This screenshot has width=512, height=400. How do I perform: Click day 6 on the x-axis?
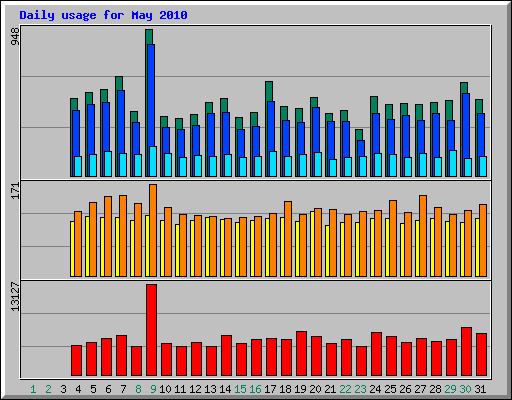point(108,389)
